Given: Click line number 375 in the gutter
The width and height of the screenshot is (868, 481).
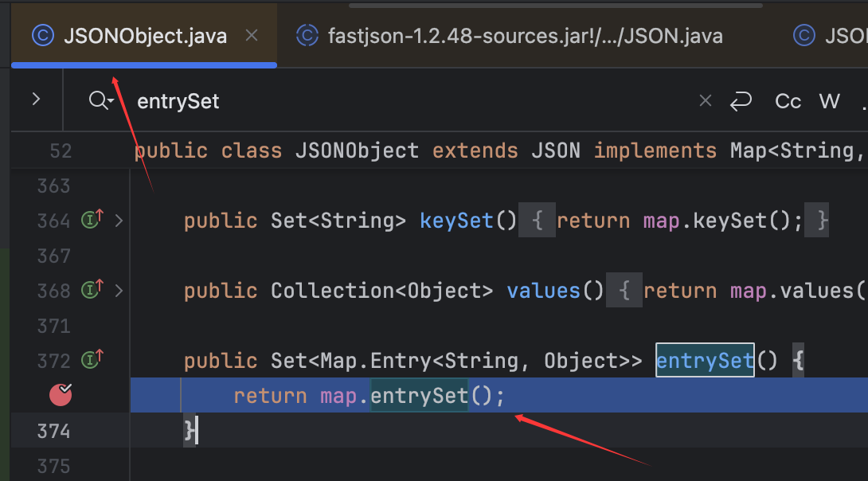Looking at the screenshot, I should 53,466.
